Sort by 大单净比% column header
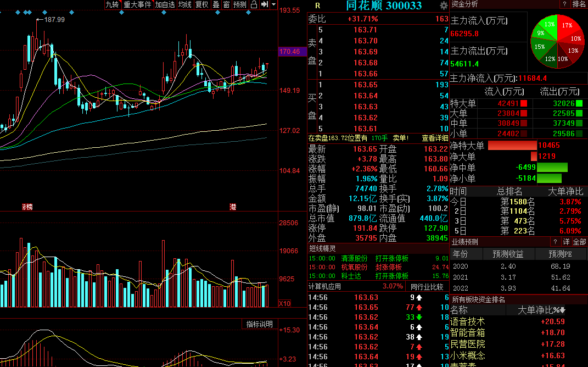Image resolution: width=588 pixels, height=367 pixels. tap(541, 310)
